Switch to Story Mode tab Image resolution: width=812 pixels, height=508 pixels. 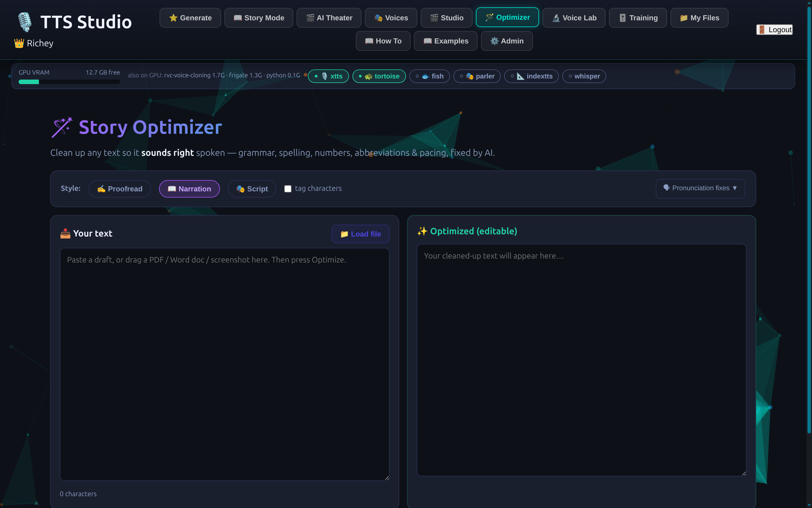point(259,18)
